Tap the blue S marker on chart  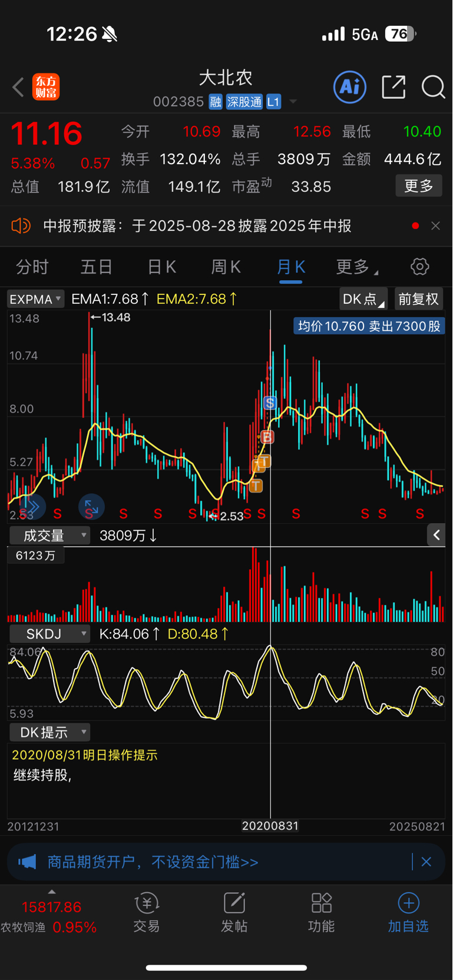click(x=270, y=403)
